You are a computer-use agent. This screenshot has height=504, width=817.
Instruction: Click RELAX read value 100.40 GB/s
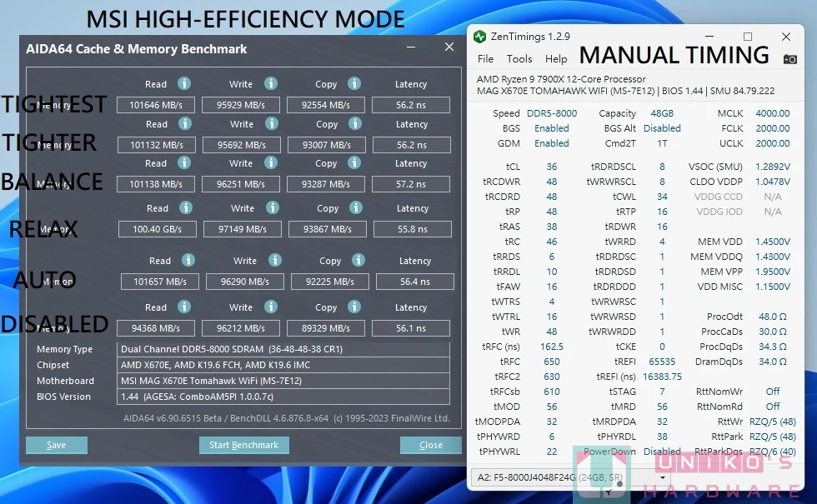click(x=158, y=229)
